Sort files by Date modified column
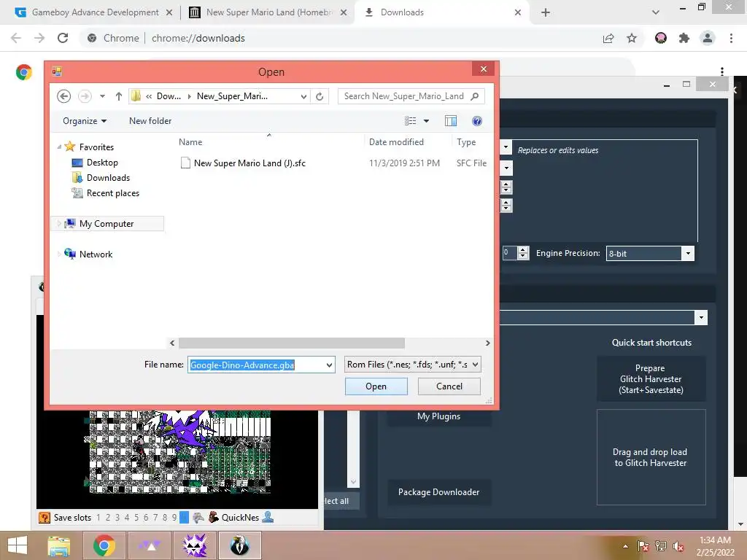 [x=396, y=142]
